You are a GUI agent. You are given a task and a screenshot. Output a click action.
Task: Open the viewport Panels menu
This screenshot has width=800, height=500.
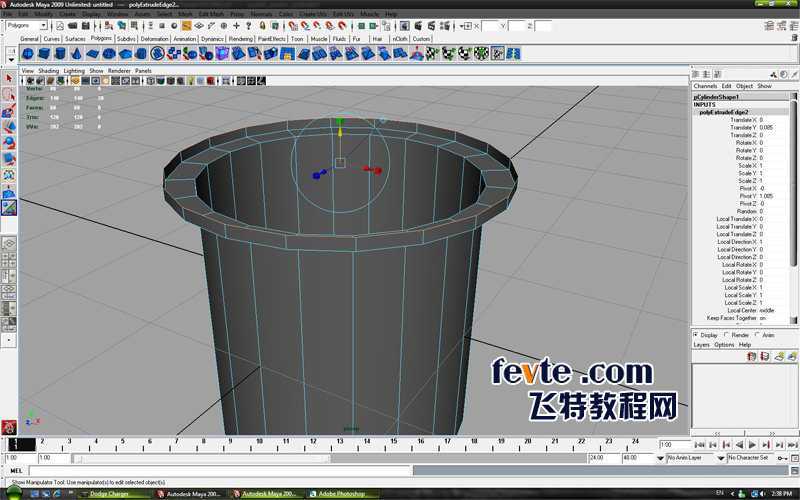[143, 71]
